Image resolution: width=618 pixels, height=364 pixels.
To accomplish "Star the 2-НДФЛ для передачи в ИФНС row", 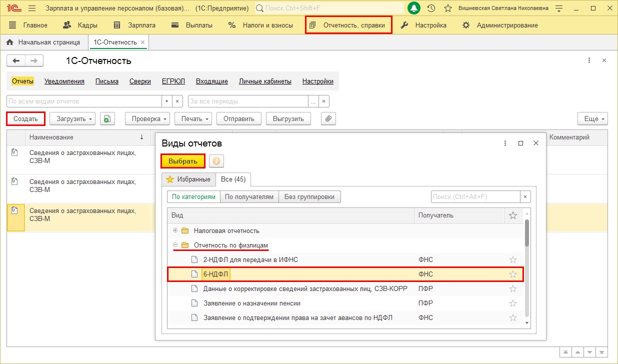I will pyautogui.click(x=512, y=259).
